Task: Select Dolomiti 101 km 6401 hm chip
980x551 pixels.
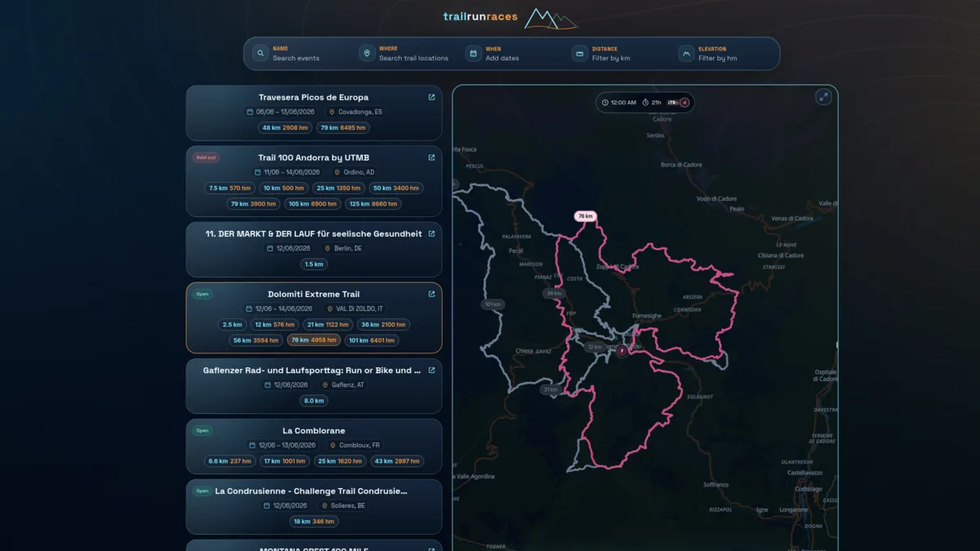Action: point(372,340)
